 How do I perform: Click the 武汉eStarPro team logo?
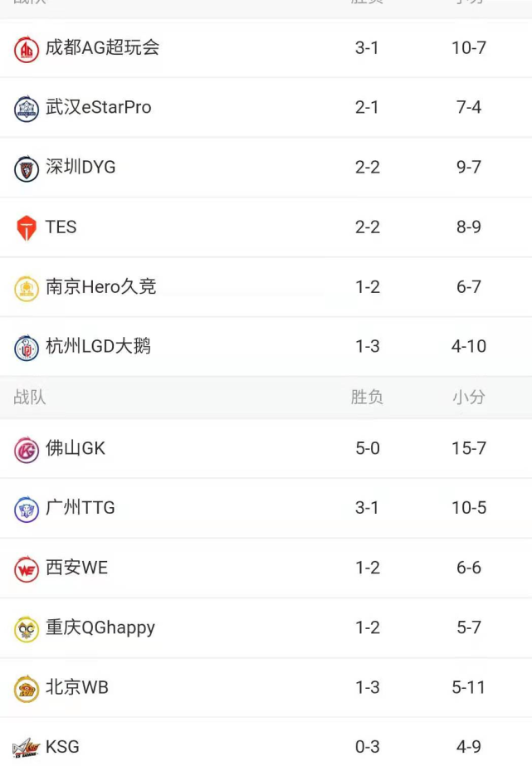(x=27, y=109)
